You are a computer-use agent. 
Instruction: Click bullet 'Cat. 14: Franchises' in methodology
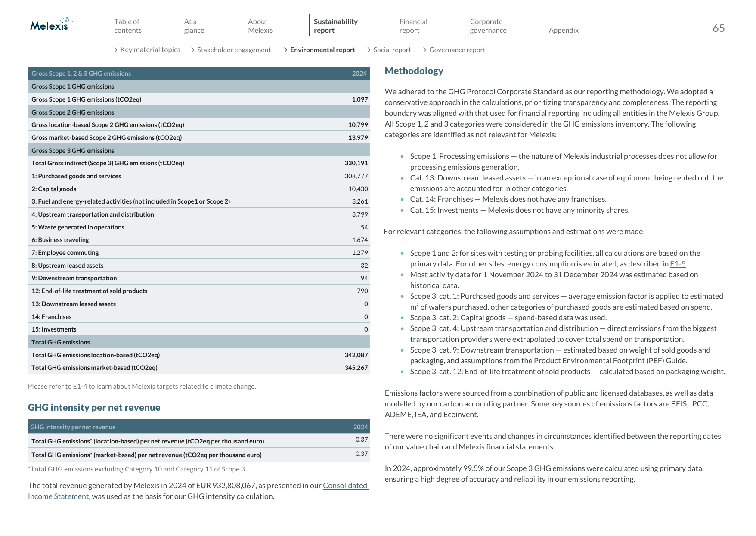click(x=508, y=199)
